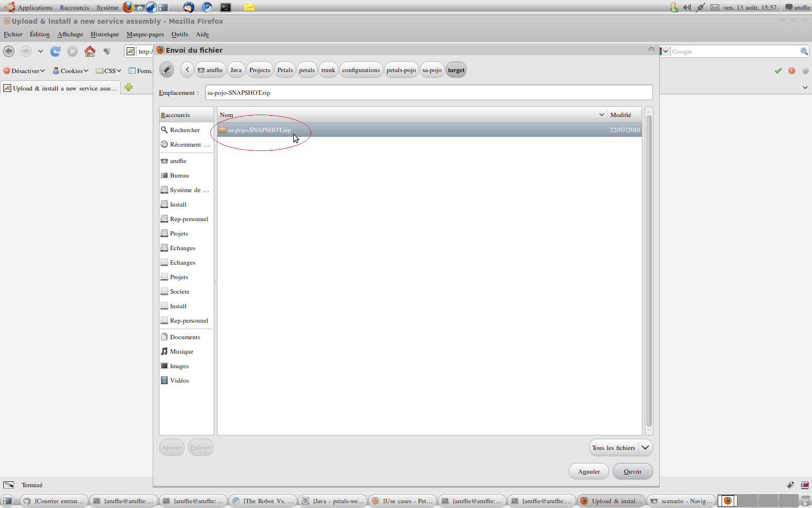
Task: Open the Outils menu
Action: [179, 34]
